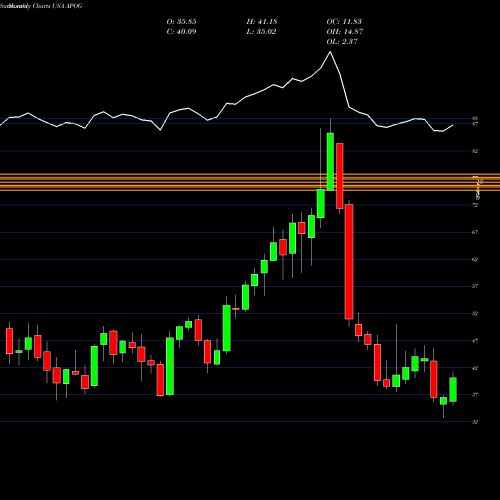
Task: Click the 87 price axis label
Action: [475, 124]
